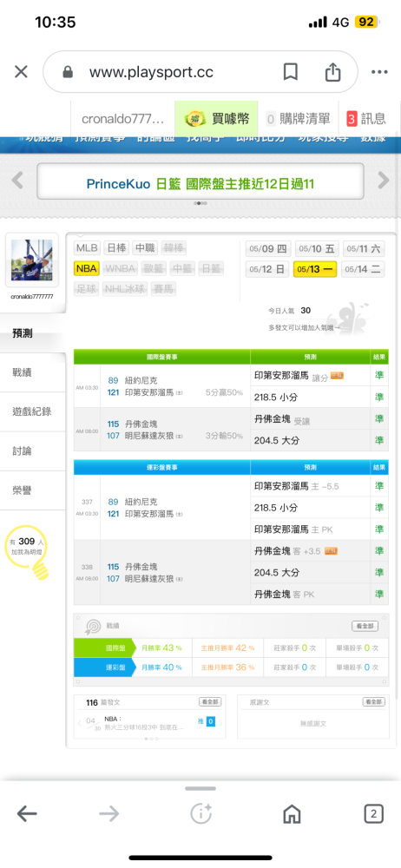Open the browser home icon
Image resolution: width=401 pixels, height=868 pixels.
292,813
